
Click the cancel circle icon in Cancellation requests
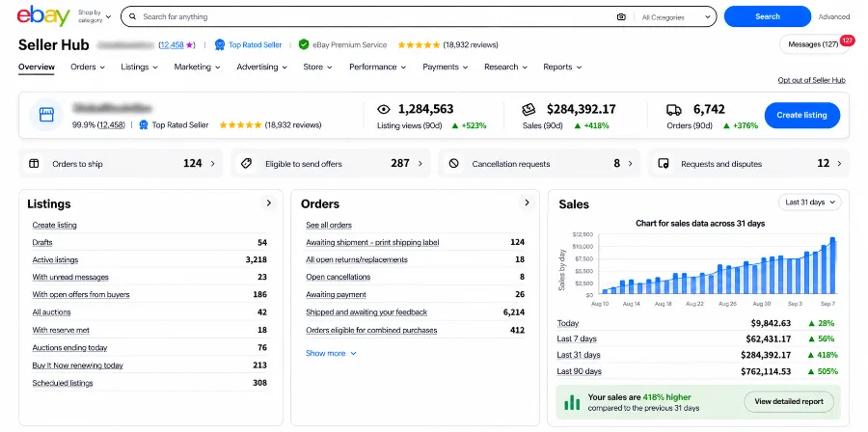coord(454,164)
